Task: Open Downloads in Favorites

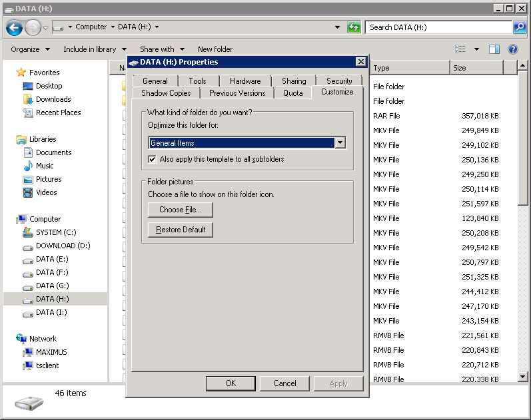Action: [53, 99]
